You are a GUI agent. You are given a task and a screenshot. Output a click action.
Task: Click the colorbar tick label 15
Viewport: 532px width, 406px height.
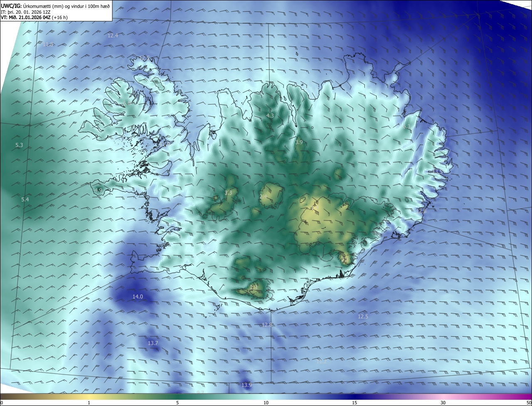click(x=355, y=403)
